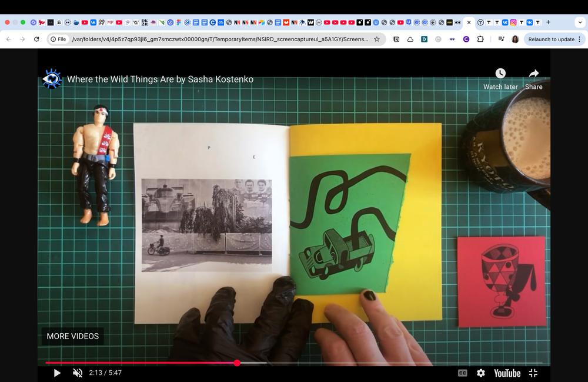Exit full screen mode
The image size is (588, 382).
[x=533, y=373]
